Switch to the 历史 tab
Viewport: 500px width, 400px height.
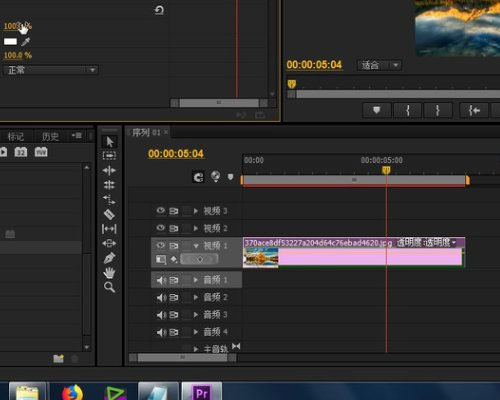tap(50, 136)
